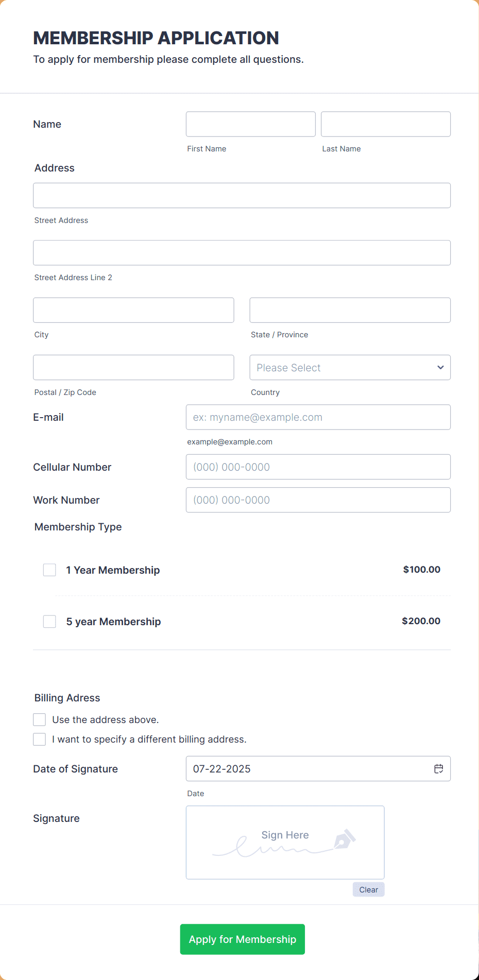Open the calendar icon on Date of Signature
The image size is (479, 980).
[x=438, y=768]
